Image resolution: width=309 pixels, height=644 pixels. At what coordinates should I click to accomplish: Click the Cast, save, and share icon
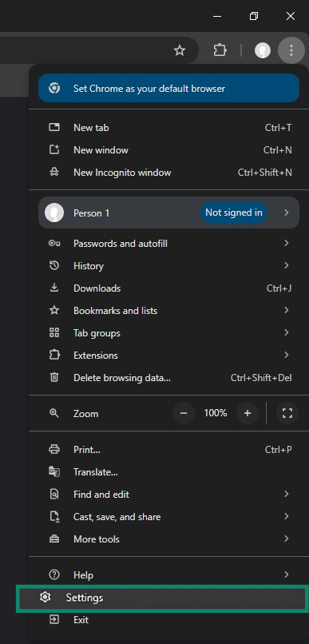click(x=54, y=517)
